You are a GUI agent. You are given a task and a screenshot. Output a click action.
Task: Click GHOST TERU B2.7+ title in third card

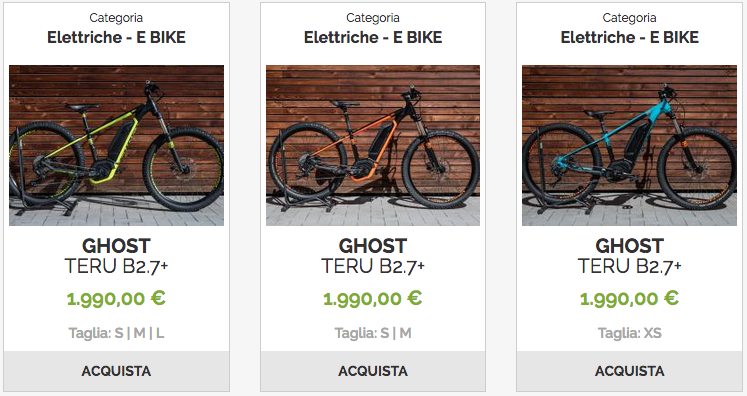(629, 256)
